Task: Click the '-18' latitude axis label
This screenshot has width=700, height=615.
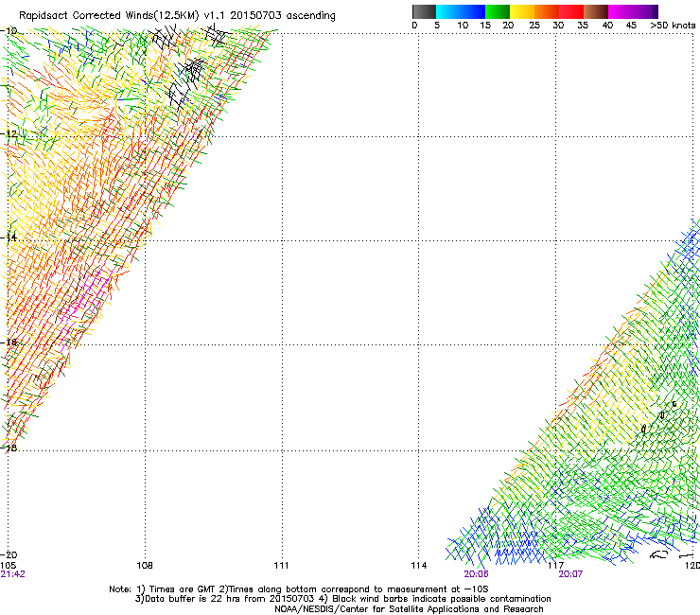Action: click(x=9, y=448)
